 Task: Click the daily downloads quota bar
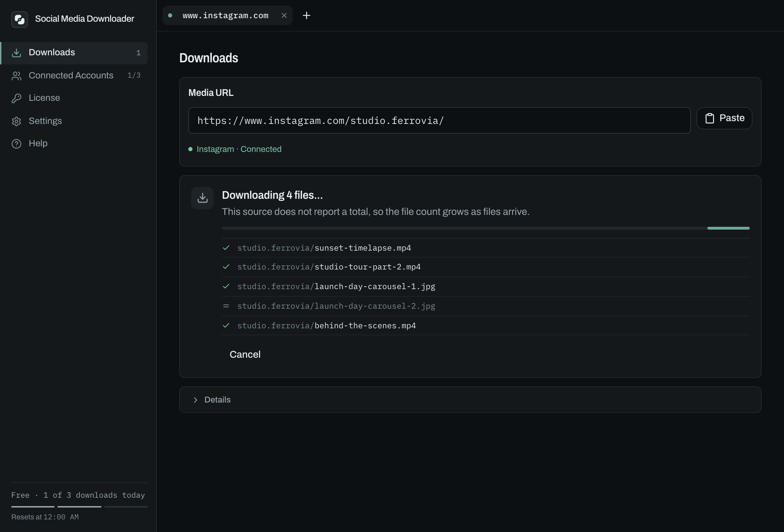click(79, 506)
